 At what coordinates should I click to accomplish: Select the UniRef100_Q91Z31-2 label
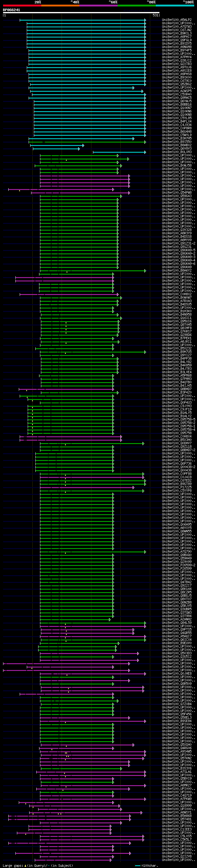179,244
